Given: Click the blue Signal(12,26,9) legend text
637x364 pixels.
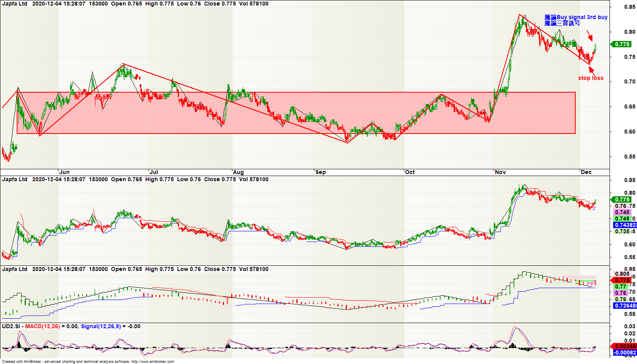Looking at the screenshot, I should [101, 326].
